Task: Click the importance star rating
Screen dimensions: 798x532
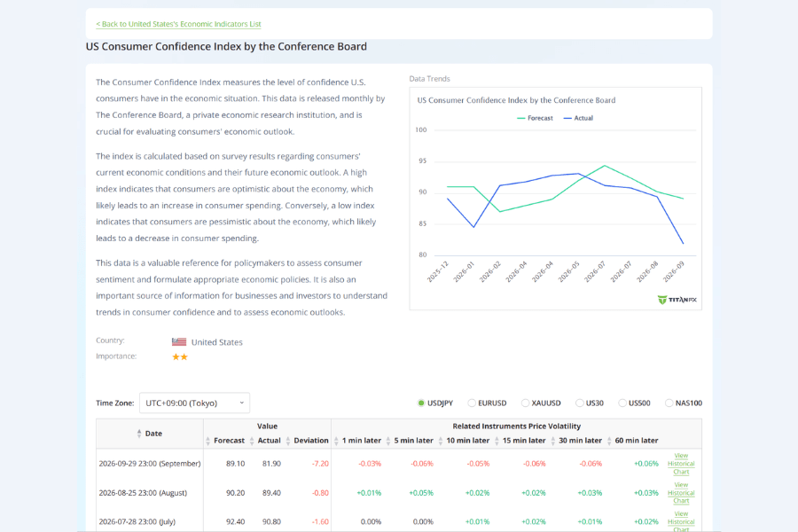Action: 180,356
